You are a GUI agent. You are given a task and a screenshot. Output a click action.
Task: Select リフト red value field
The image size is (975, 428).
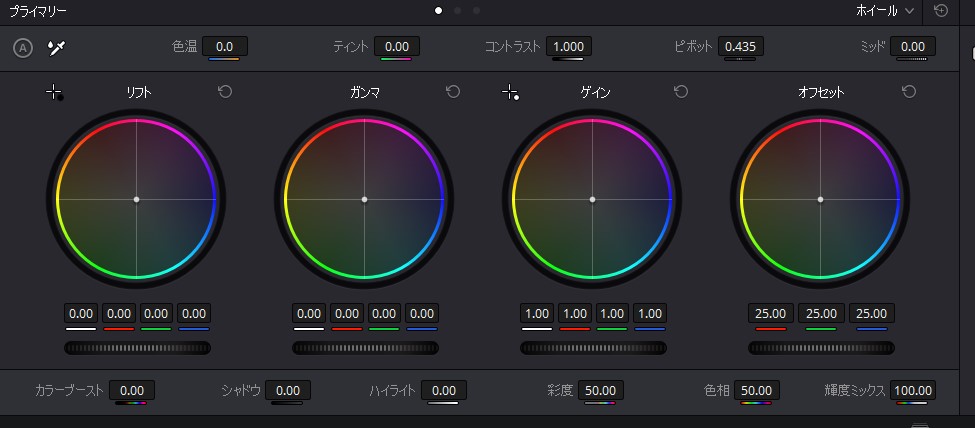119,314
